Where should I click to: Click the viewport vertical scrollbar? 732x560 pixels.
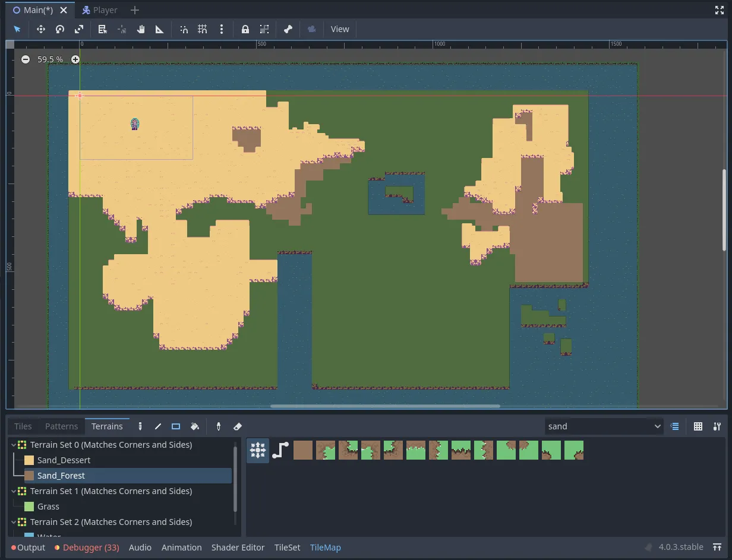[x=724, y=209]
